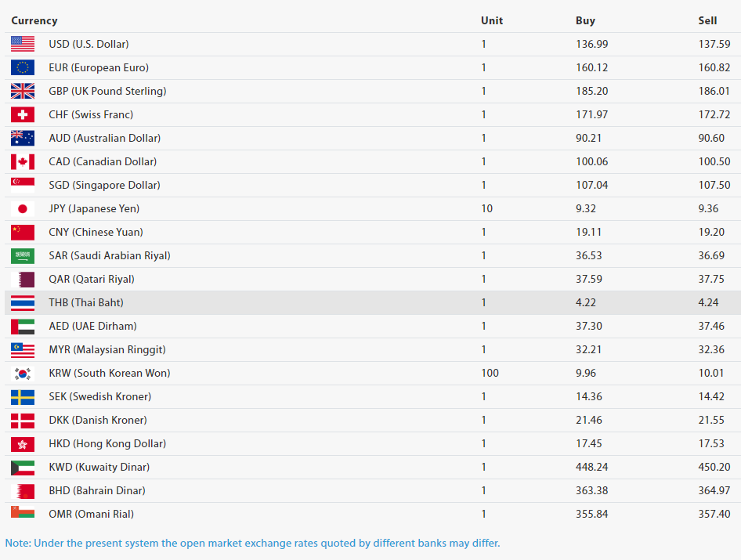Click the AUD (Australian Dollar) label
The width and height of the screenshot is (741, 560).
[105, 138]
